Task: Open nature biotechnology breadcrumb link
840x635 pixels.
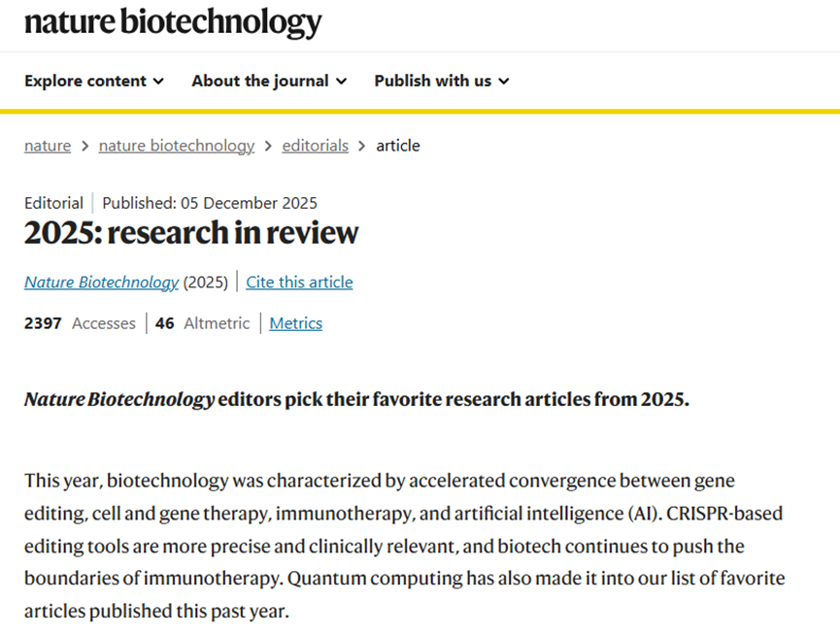Action: [x=176, y=146]
